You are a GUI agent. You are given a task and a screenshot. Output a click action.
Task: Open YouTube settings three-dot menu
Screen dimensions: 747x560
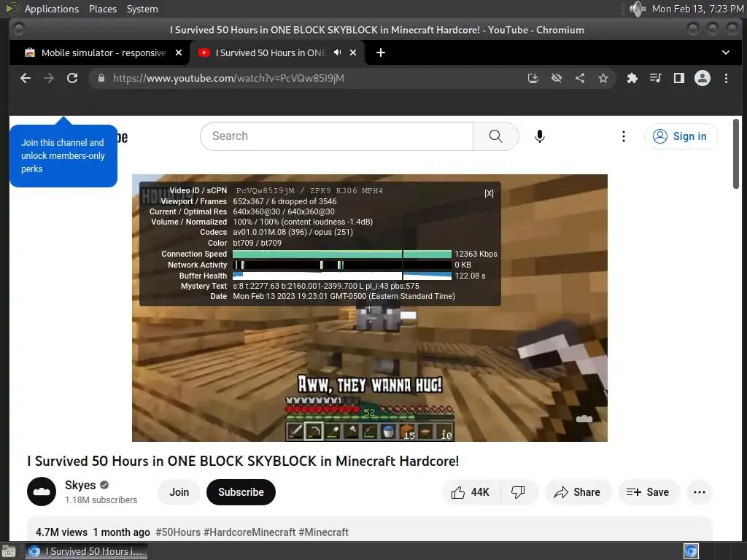click(623, 136)
